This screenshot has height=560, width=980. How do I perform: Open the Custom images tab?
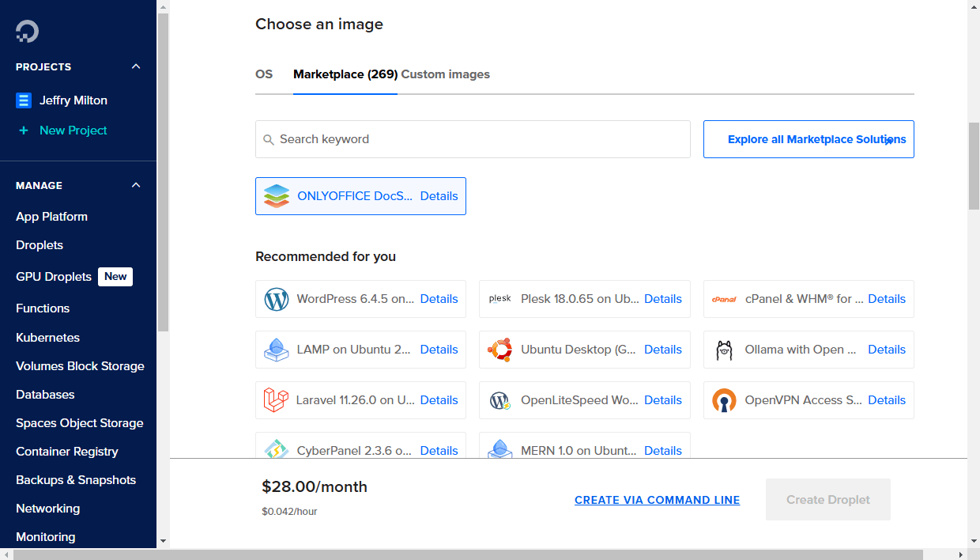(444, 74)
